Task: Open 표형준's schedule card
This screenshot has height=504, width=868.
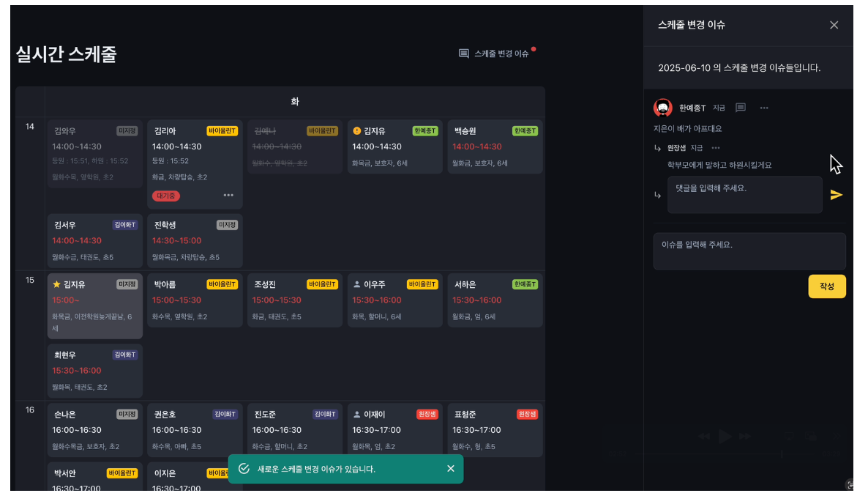Action: (495, 430)
